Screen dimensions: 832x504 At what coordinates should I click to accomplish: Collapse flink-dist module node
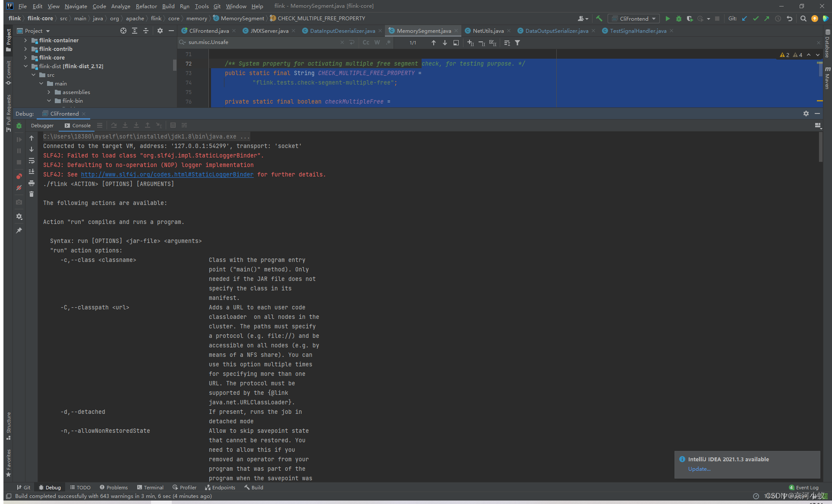click(x=25, y=66)
